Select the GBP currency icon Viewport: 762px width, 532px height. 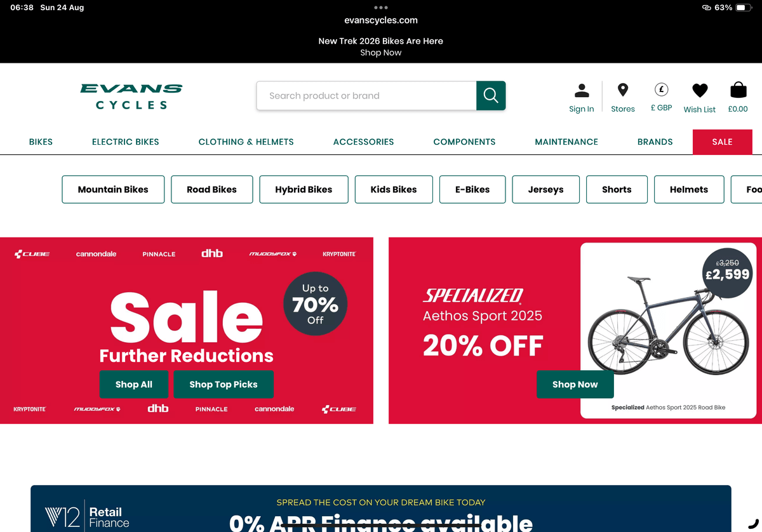(661, 90)
